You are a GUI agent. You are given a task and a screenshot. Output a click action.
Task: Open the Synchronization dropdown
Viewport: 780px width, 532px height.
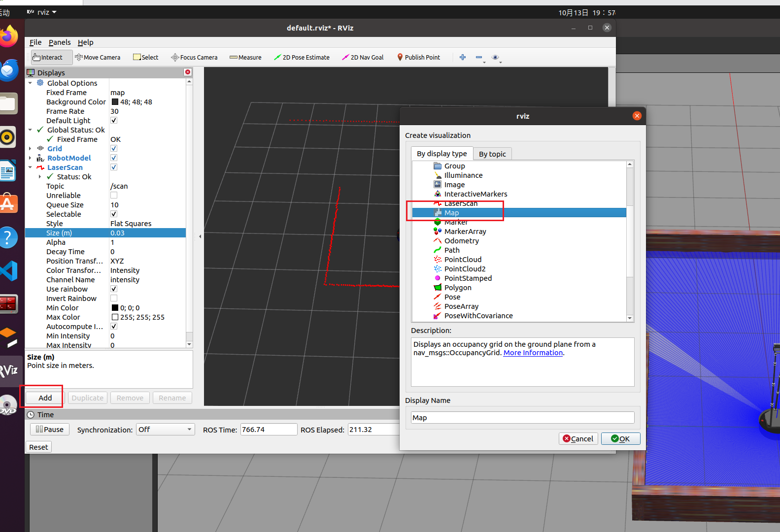(165, 430)
